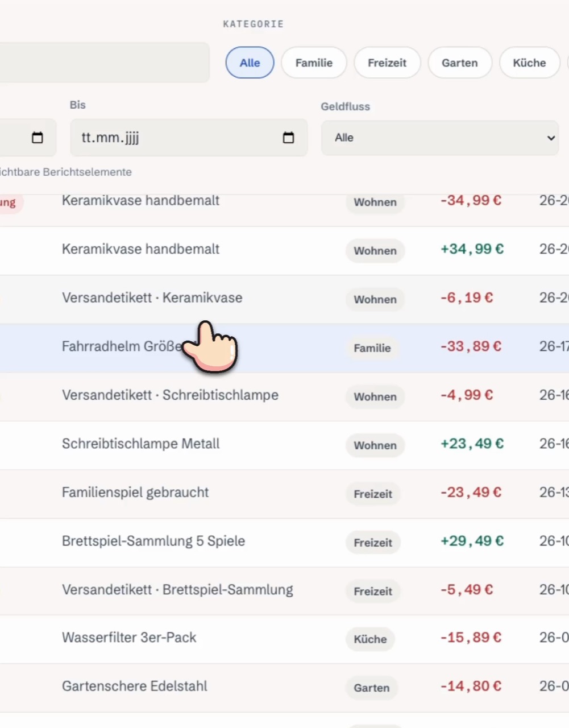The image size is (569, 728).
Task: Click the Bis date input tt.mm.jjjj
Action: (x=189, y=138)
